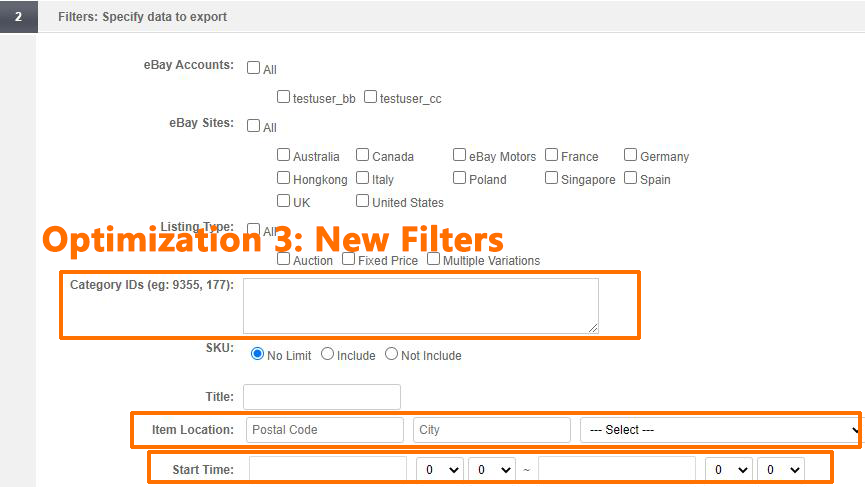Tick the testuser_bb account checkbox
Viewport: 865px width, 487px height.
pyautogui.click(x=283, y=97)
